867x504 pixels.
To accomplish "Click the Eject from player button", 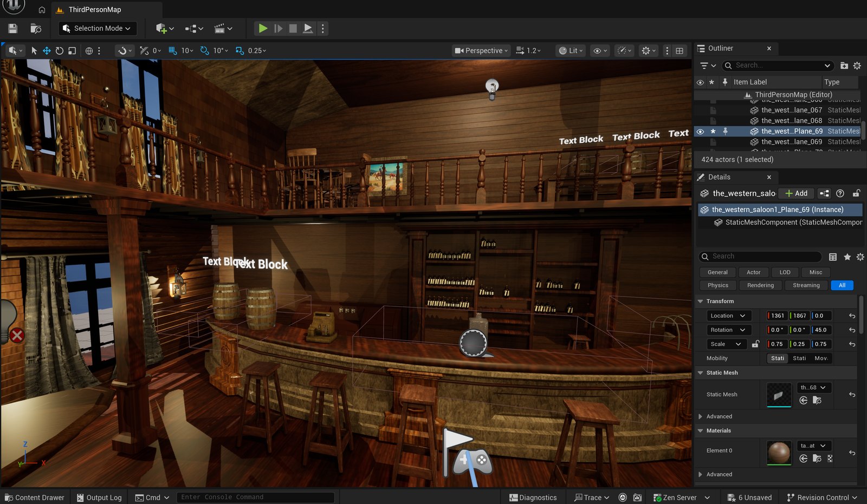I will (x=307, y=28).
